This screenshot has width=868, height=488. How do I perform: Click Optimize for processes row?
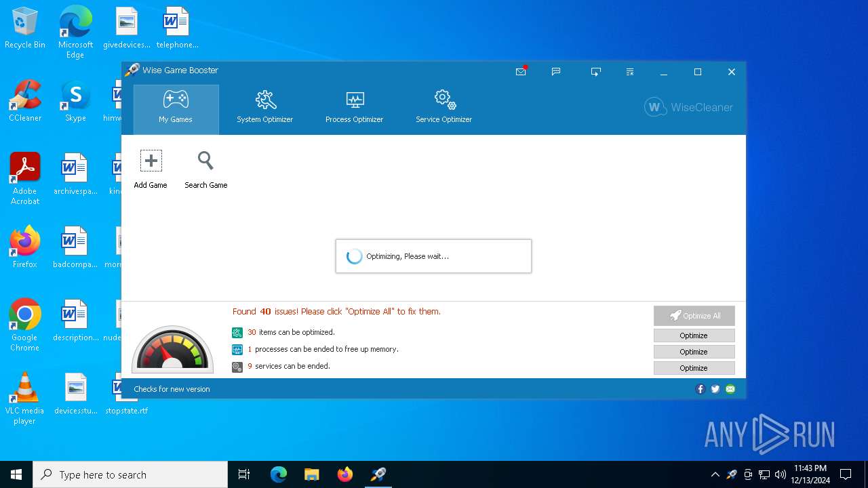coord(694,352)
